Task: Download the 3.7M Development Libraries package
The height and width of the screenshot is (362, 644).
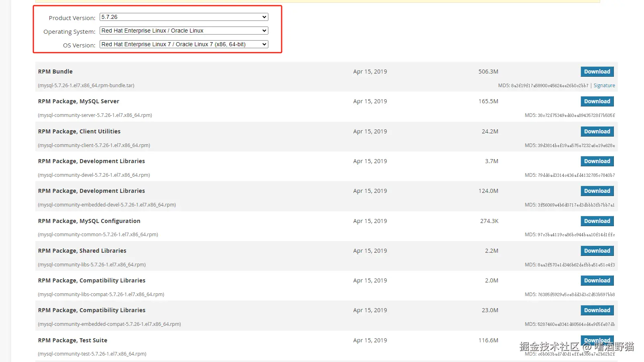Action: pos(597,161)
